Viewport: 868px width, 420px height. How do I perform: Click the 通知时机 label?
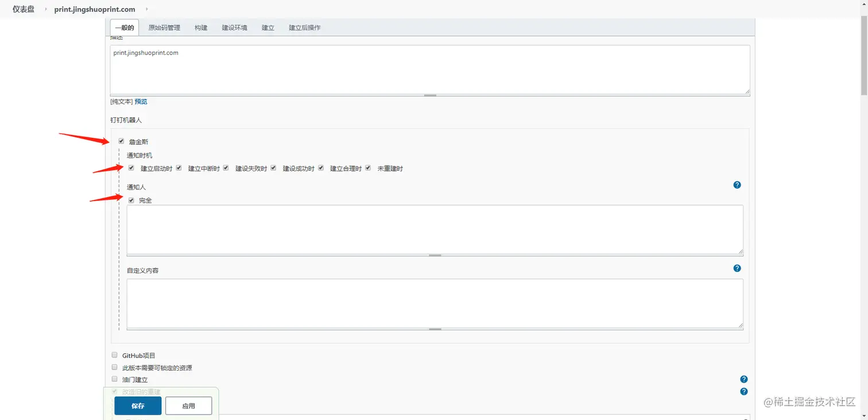tap(139, 155)
